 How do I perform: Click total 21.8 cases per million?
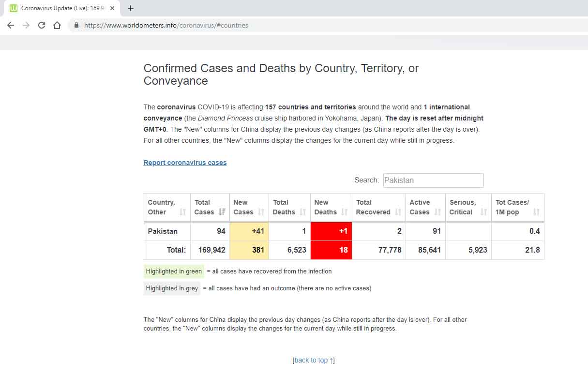(x=532, y=250)
